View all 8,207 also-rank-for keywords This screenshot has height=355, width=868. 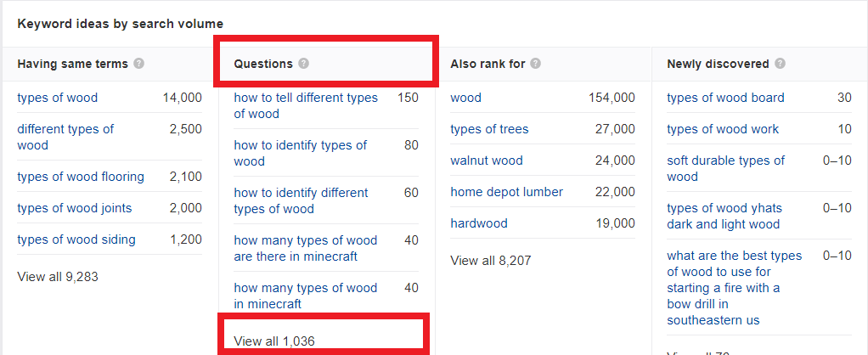[x=491, y=260]
